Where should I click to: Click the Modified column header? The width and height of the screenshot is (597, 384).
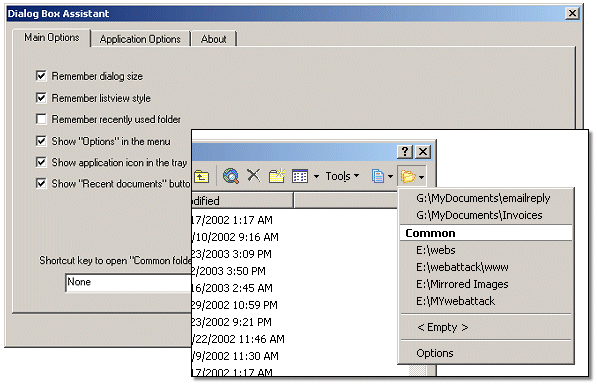click(243, 201)
